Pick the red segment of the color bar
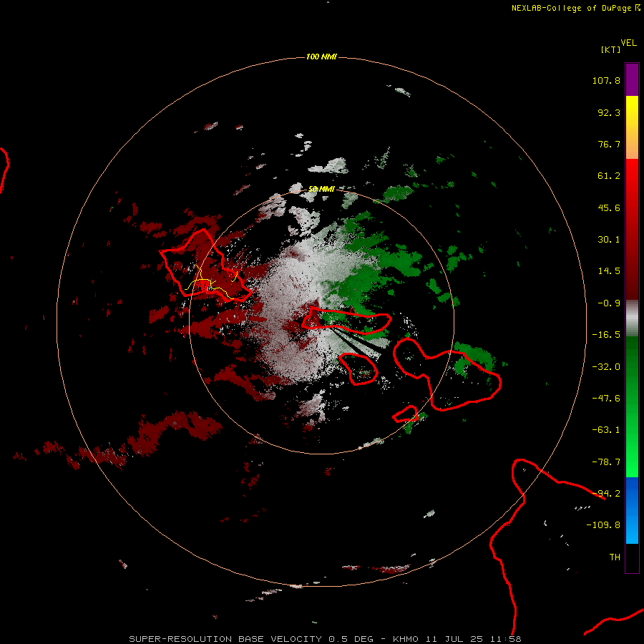Image resolution: width=644 pixels, height=644 pixels. 632,229
